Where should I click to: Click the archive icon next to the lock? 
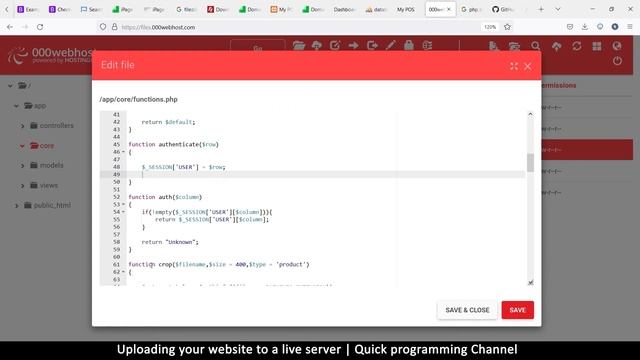pos(427,45)
